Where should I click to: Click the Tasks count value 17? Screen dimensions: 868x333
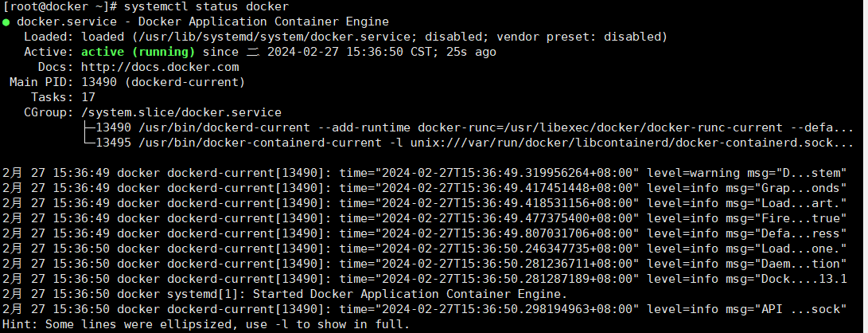88,97
